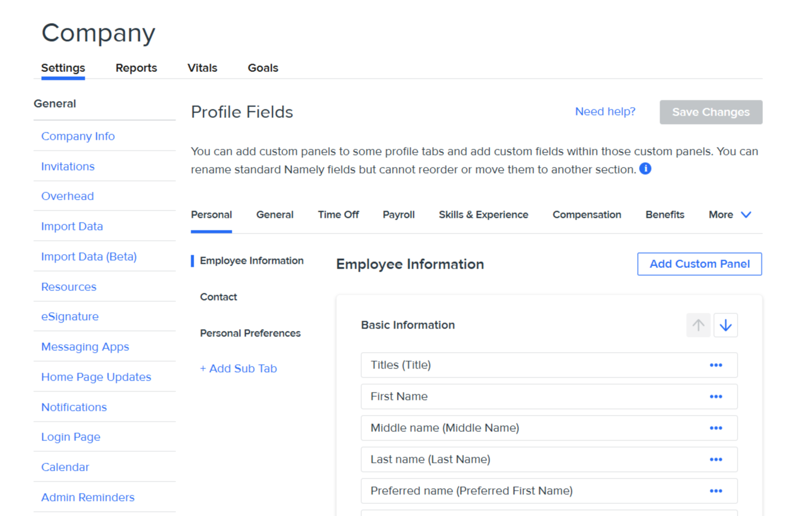
Task: Open Company Info in the sidebar
Action: point(78,136)
